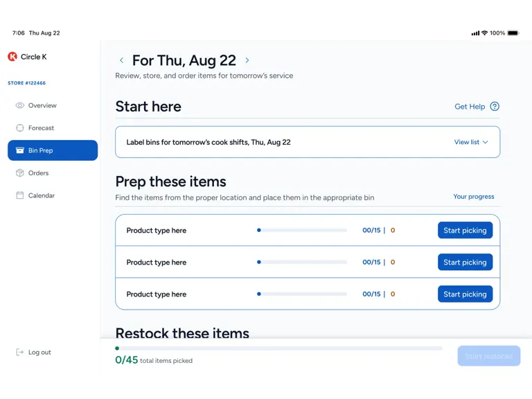532x399 pixels.
Task: Start picking the third product type
Action: click(465, 294)
